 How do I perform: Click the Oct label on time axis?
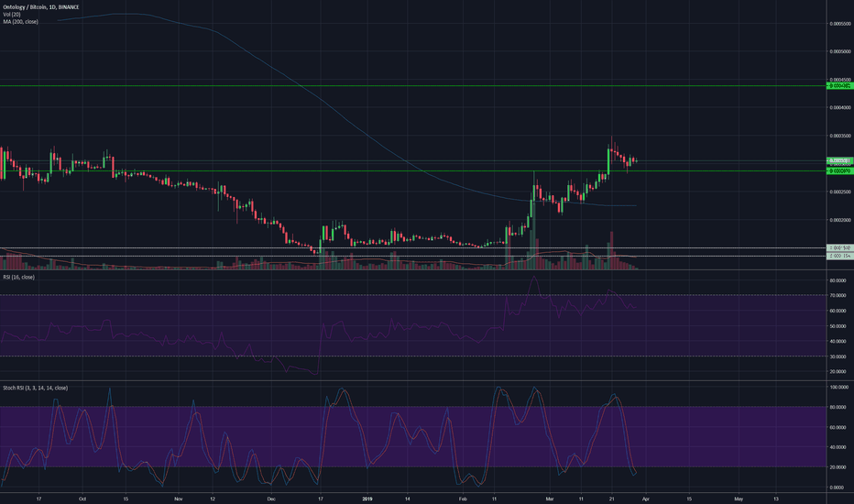tap(82, 499)
